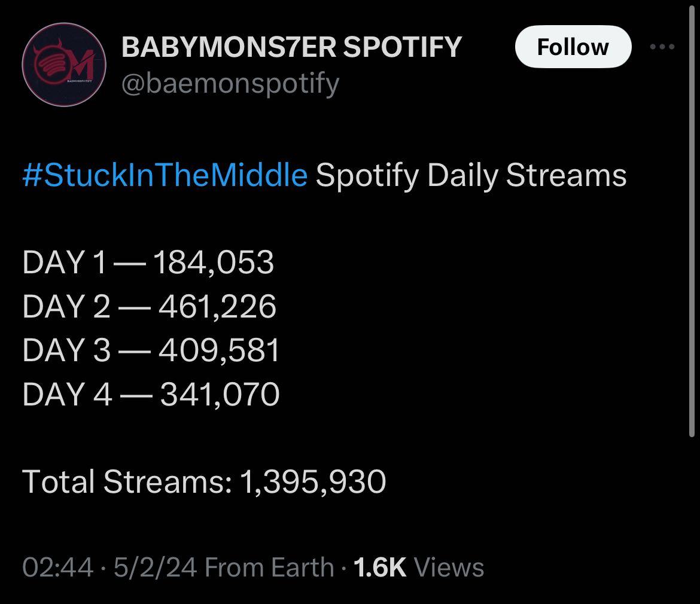
Task: Click the 5/2/24 post date
Action: tap(155, 567)
